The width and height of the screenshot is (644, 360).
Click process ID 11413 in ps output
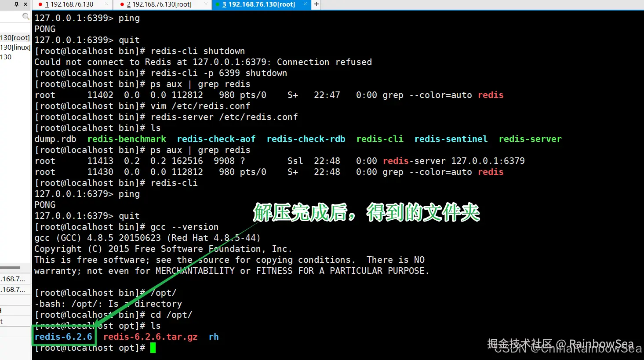click(x=100, y=161)
